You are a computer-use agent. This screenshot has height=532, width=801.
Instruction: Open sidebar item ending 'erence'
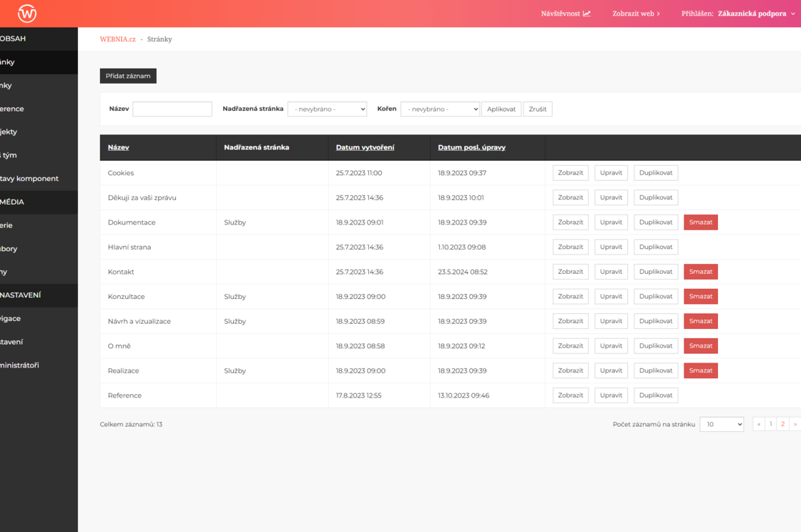39,109
